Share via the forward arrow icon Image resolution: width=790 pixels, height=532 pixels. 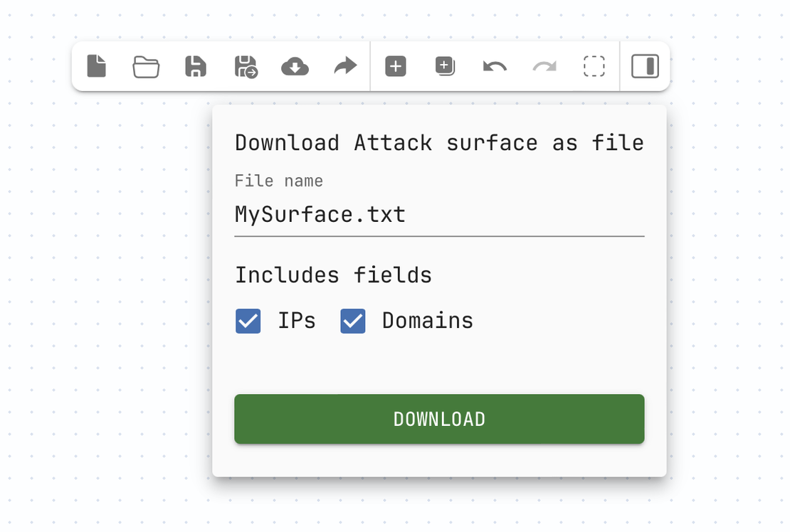coord(344,66)
